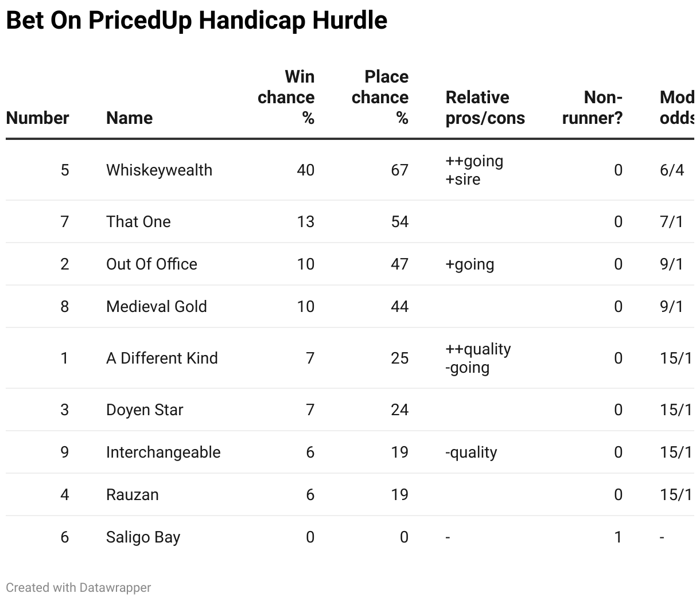700x601 pixels.
Task: Select the Whiskeywealth name cell
Action: click(x=159, y=170)
